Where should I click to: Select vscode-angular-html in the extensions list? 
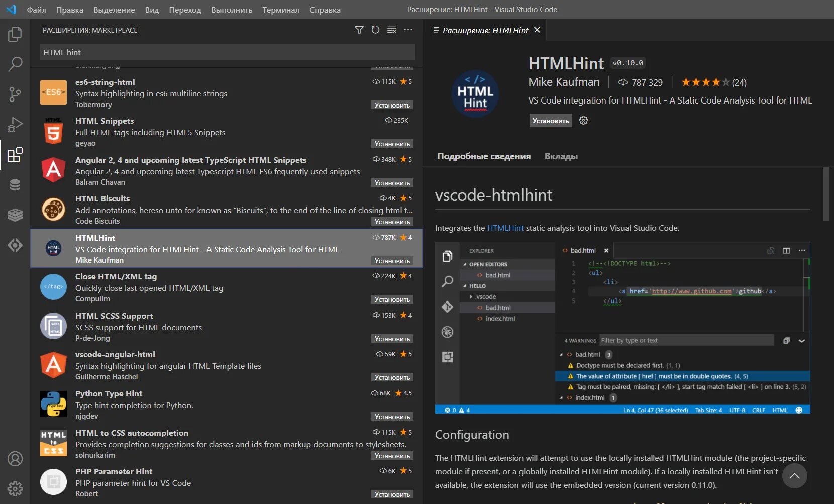pyautogui.click(x=226, y=365)
